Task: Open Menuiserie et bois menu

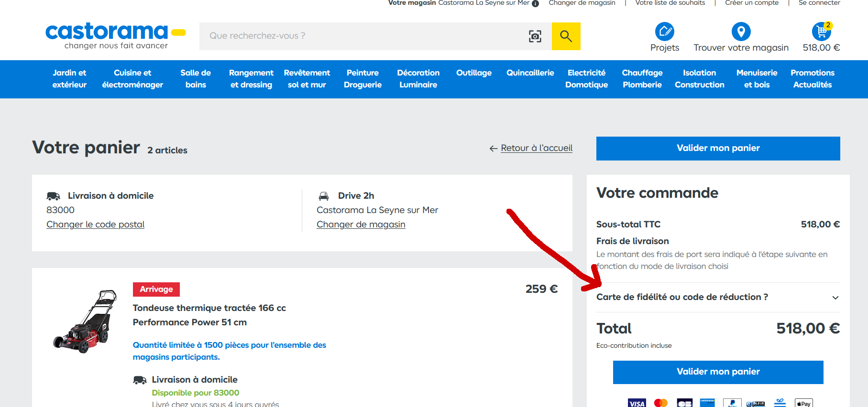Action: click(757, 79)
